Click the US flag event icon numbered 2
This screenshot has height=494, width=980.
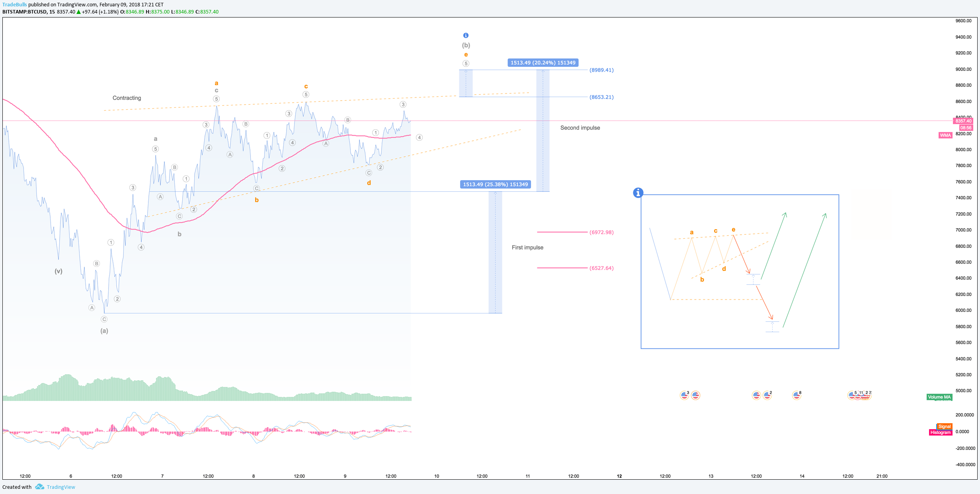pos(767,395)
